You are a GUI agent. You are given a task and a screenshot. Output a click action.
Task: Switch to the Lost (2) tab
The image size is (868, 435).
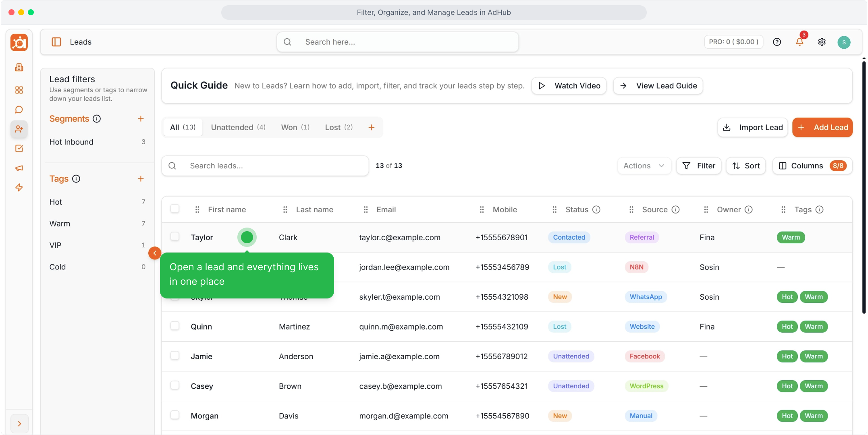[339, 127]
